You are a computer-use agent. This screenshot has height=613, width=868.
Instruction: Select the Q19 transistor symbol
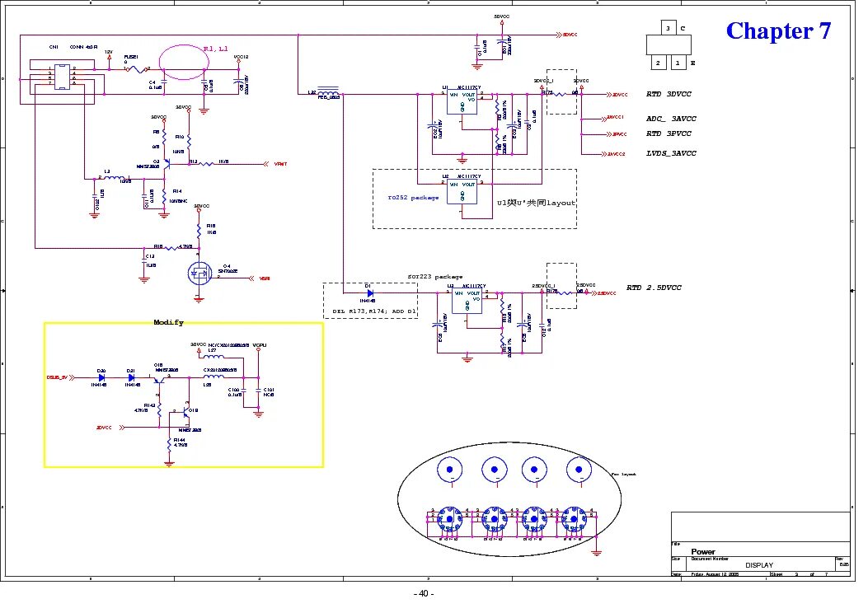pyautogui.click(x=186, y=414)
